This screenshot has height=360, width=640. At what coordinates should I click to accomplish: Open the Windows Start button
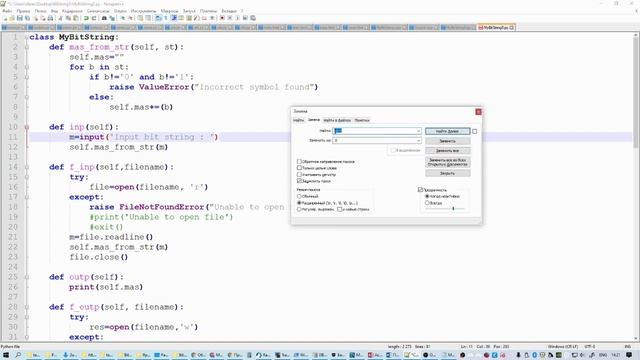click(6, 355)
